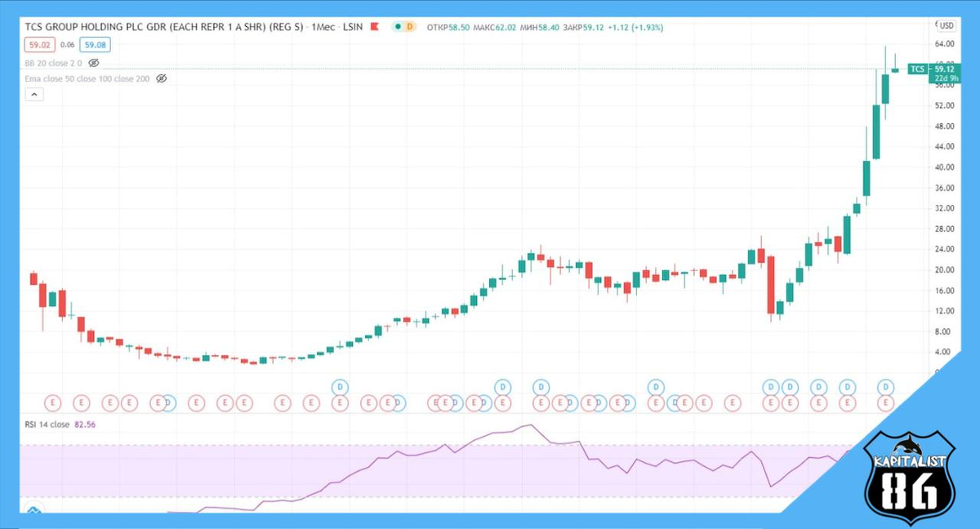The width and height of the screenshot is (980, 529).
Task: Click the 24.00 price scale label
Action: [945, 249]
